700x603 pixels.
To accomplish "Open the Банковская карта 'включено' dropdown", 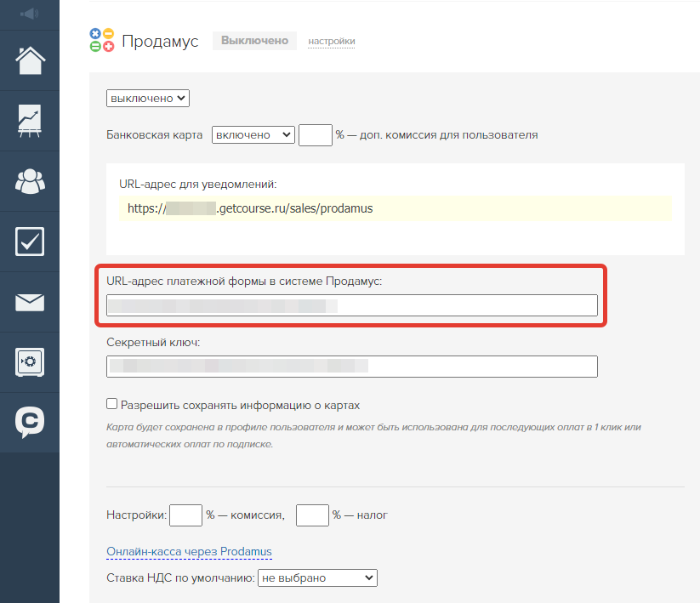I will click(x=253, y=134).
